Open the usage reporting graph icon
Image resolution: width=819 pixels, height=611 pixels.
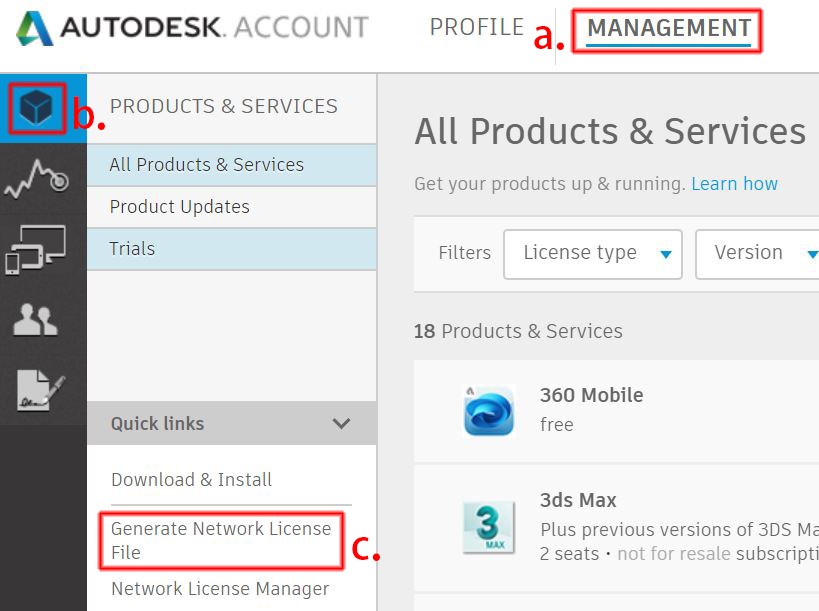[x=37, y=180]
